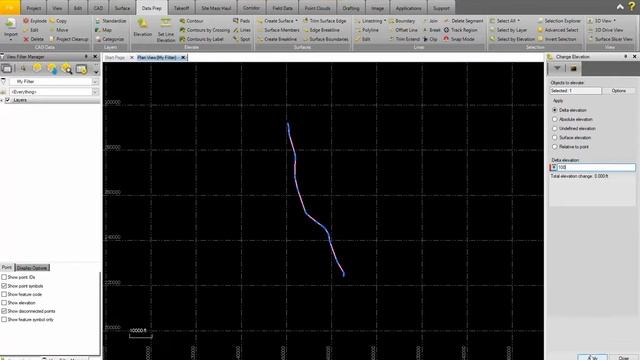Select Absolute elevation radio option

point(554,119)
